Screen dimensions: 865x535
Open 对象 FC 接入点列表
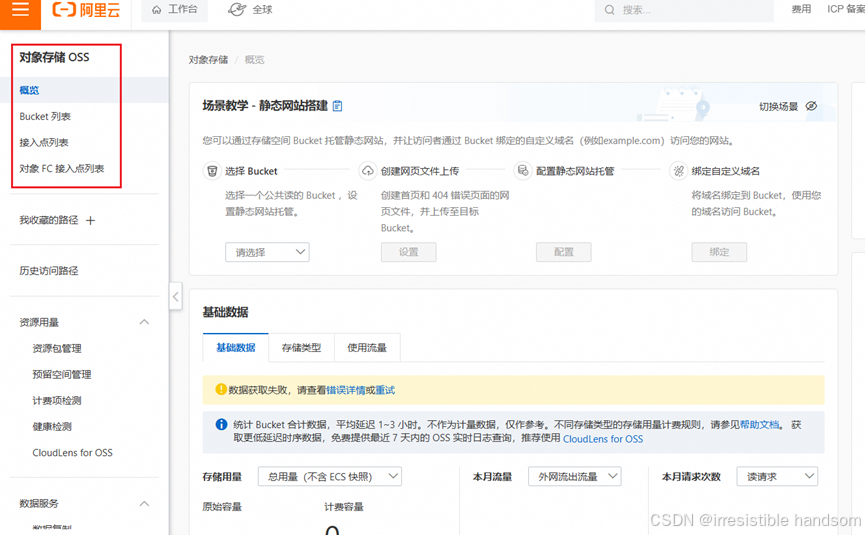click(62, 168)
